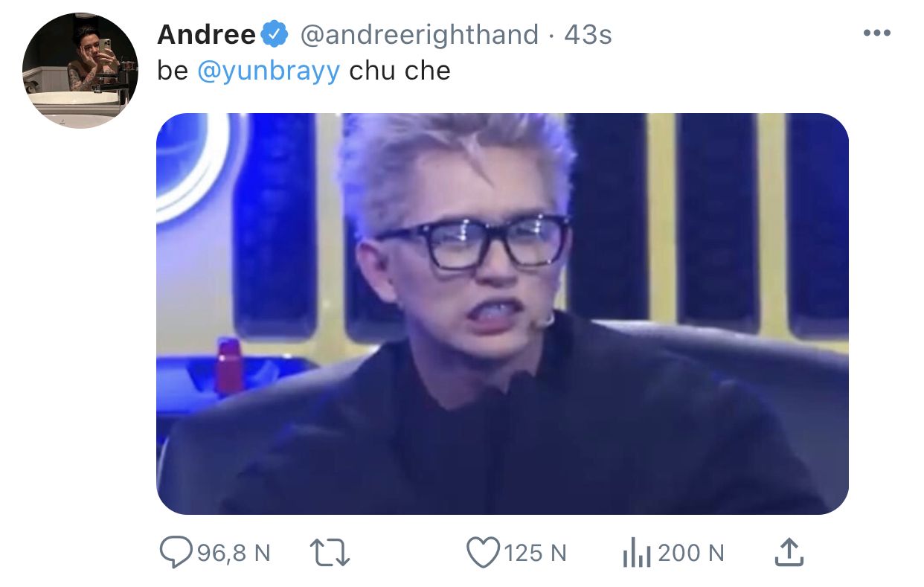The image size is (924, 587).
Task: Open the @andreerighthand handle
Action: (x=419, y=35)
